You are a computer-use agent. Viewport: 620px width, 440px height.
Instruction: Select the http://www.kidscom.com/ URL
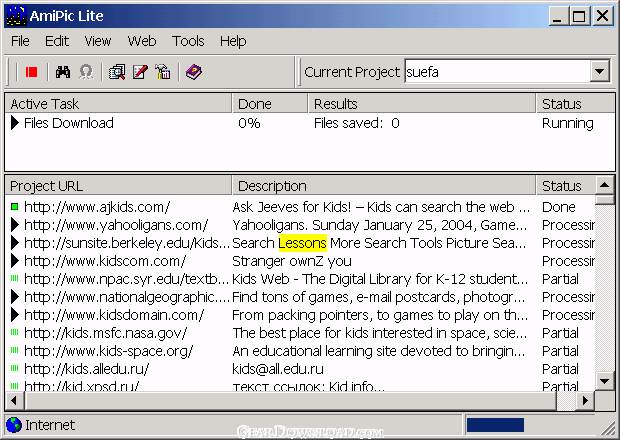[105, 261]
